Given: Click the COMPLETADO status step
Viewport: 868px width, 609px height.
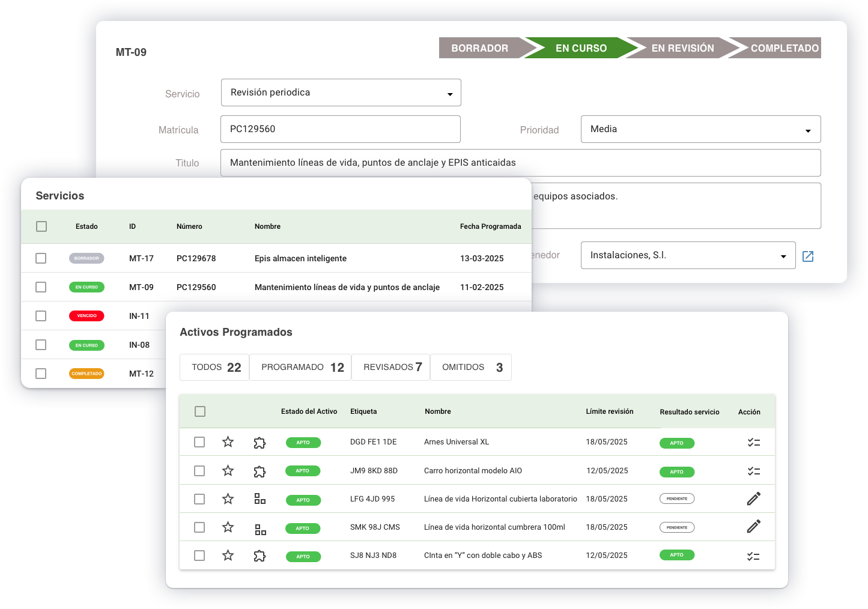Looking at the screenshot, I should pos(784,48).
